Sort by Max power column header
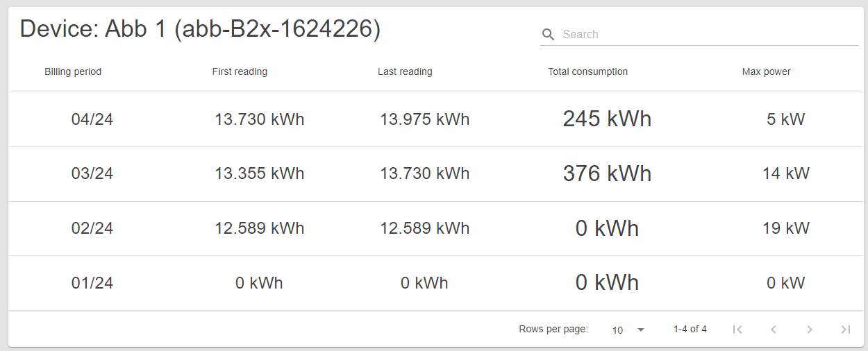This screenshot has width=868, height=351. click(767, 71)
